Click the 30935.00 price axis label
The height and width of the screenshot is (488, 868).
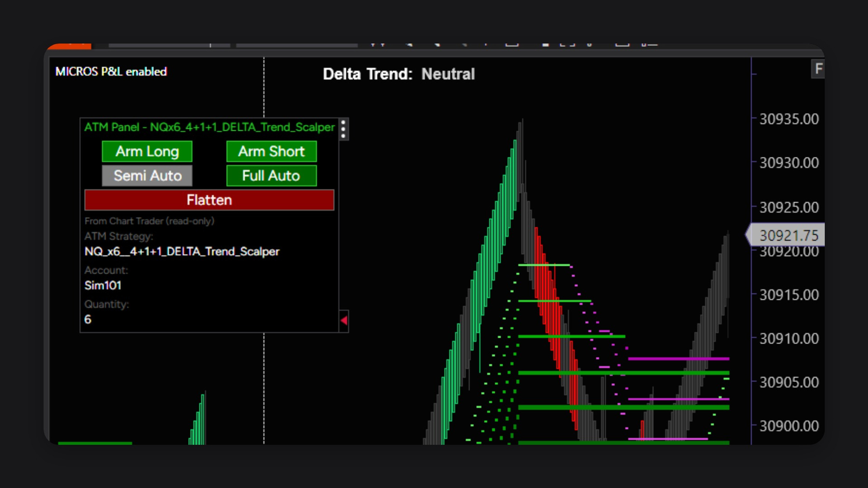coord(789,119)
